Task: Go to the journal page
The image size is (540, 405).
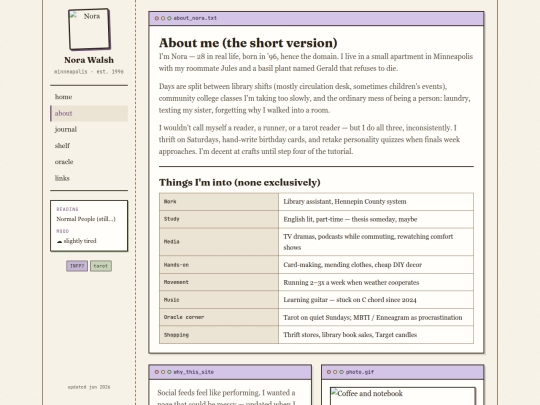Action: (89, 129)
